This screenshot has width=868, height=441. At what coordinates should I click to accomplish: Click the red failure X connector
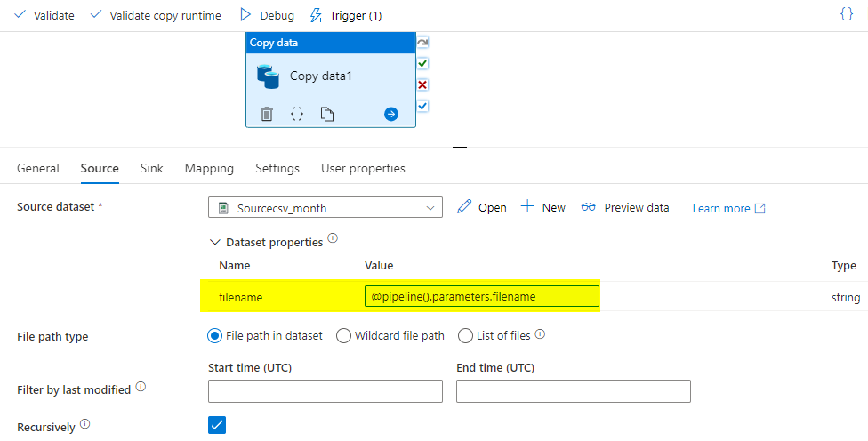coord(423,84)
